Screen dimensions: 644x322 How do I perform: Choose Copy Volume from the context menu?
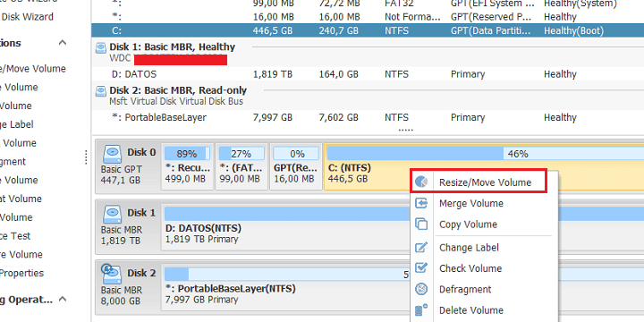(484, 225)
